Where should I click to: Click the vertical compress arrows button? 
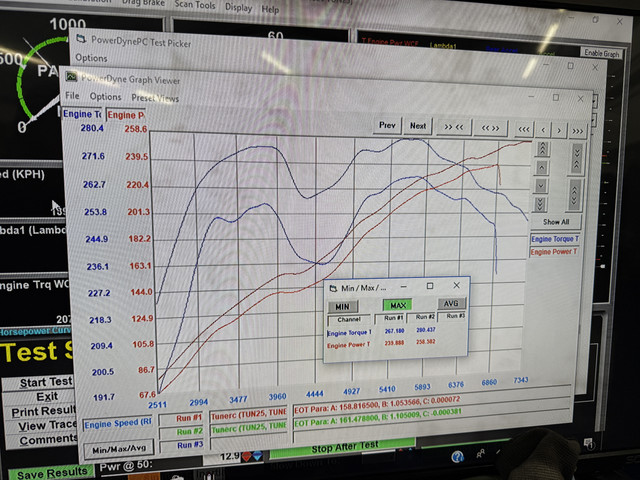577,158
